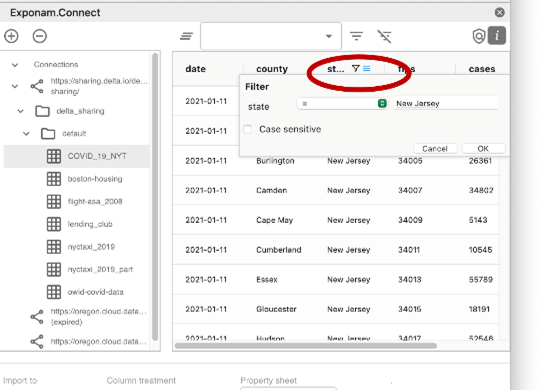Open the info button
This screenshot has width=550, height=390.
click(x=497, y=35)
